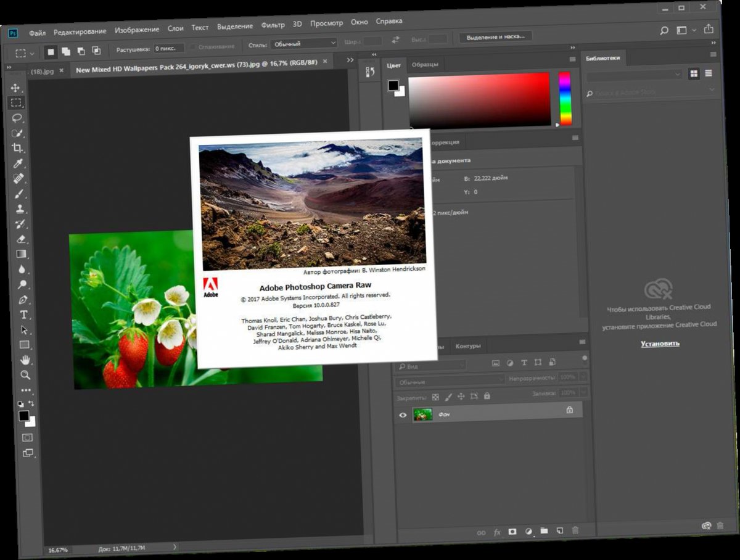Select the Eyedropper tool
This screenshot has width=740, height=560.
coord(18,163)
